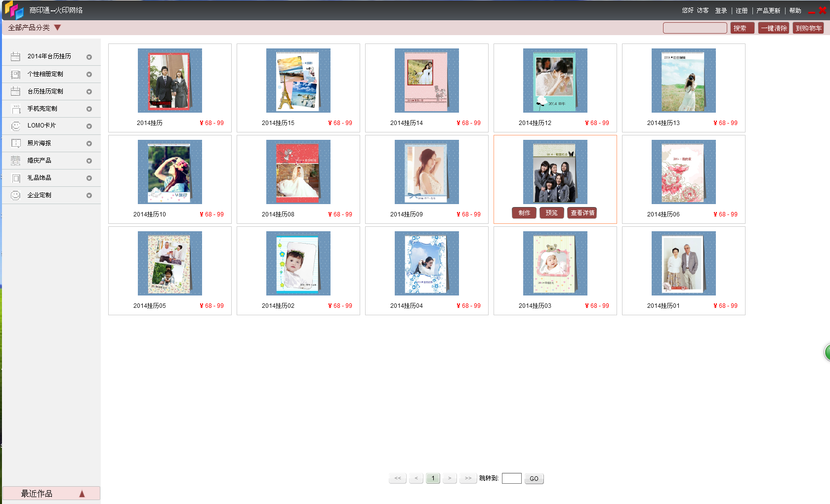
Task: Select page 1 in pagination
Action: click(x=433, y=478)
